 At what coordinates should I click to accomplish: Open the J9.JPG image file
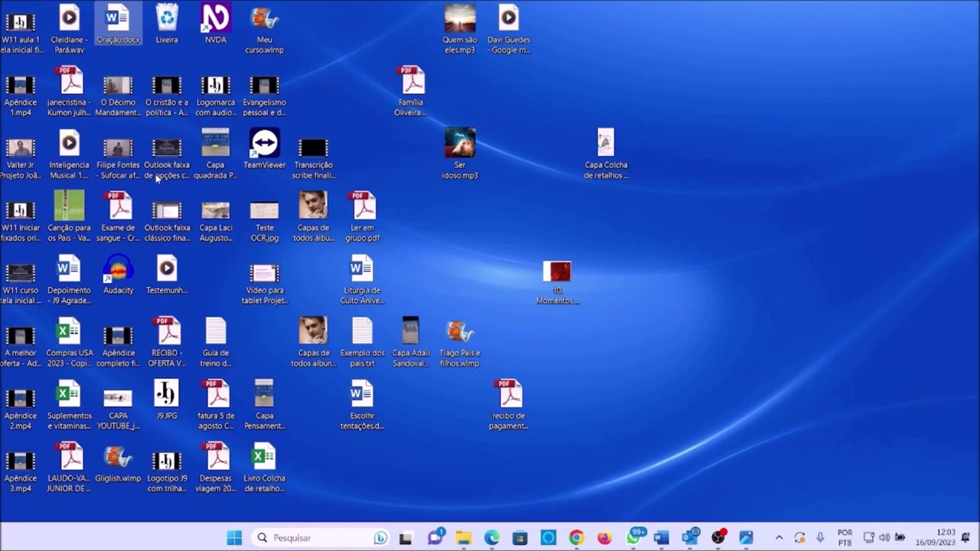[167, 400]
